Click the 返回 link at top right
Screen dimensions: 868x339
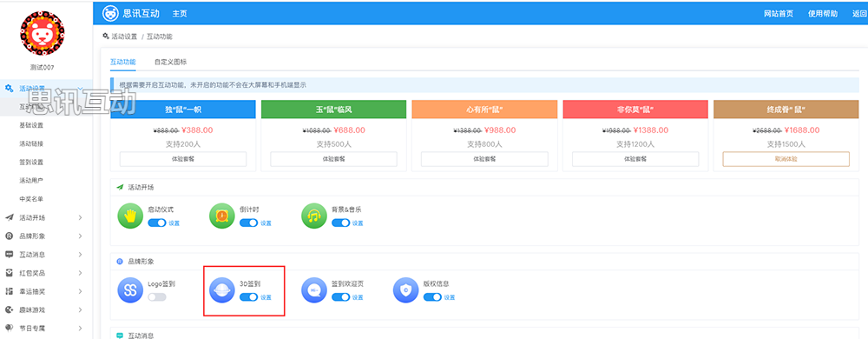[859, 14]
